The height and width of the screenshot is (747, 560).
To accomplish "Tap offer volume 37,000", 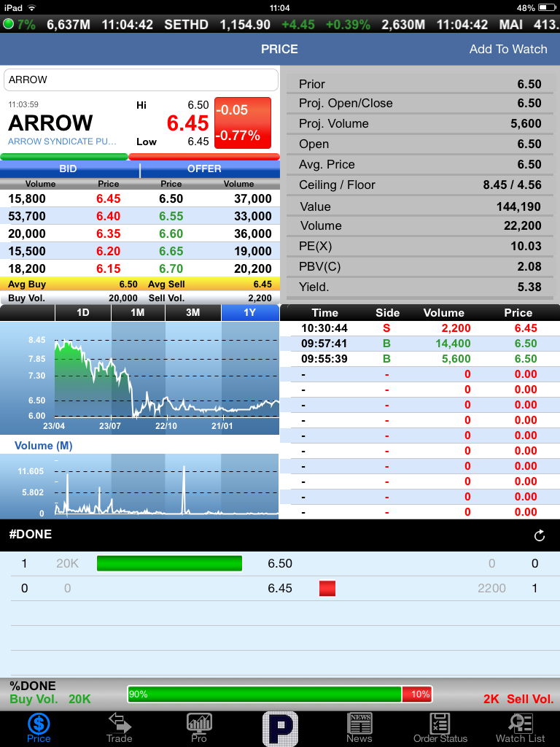I will click(x=253, y=198).
